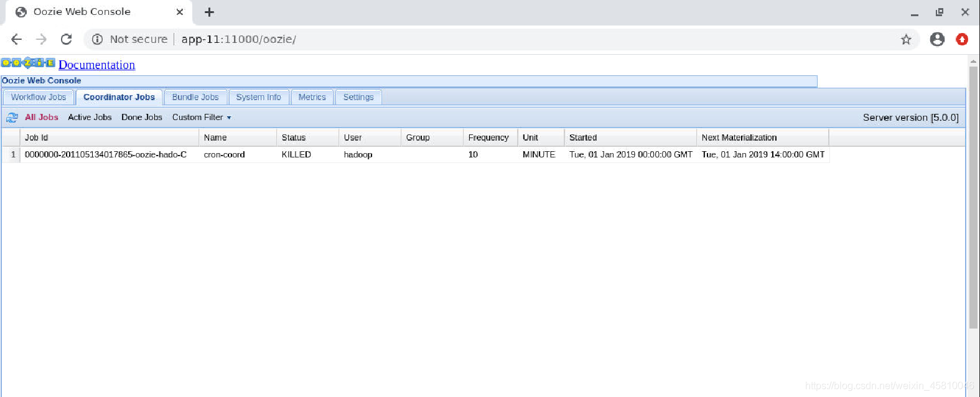
Task: Sort by Name column header
Action: [x=238, y=138]
